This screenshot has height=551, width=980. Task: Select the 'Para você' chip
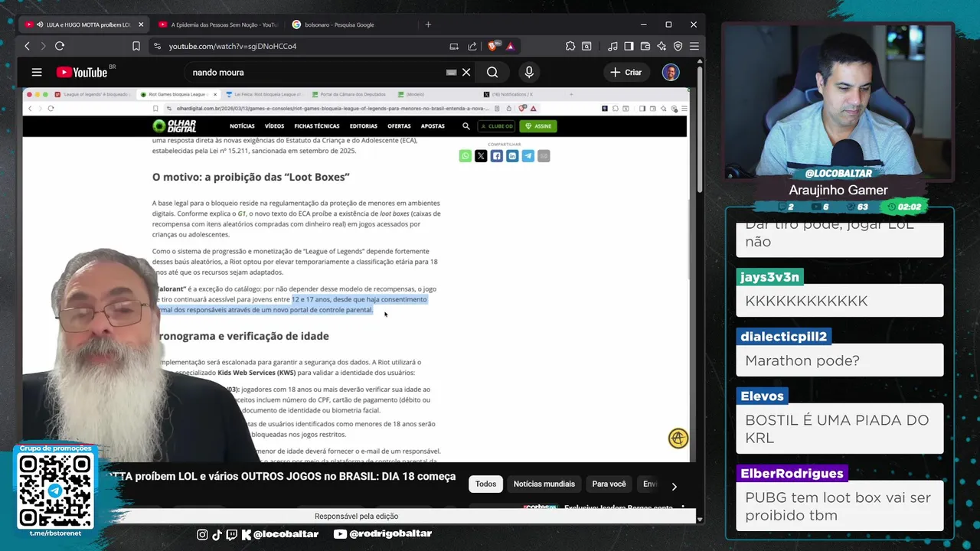(609, 484)
